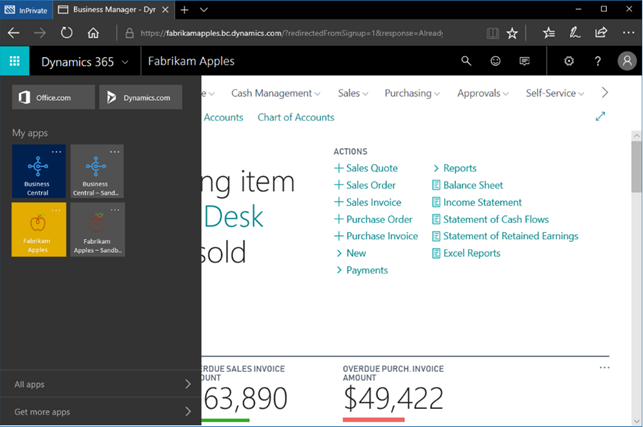Expand the Purchasing navigation menu

[412, 94]
